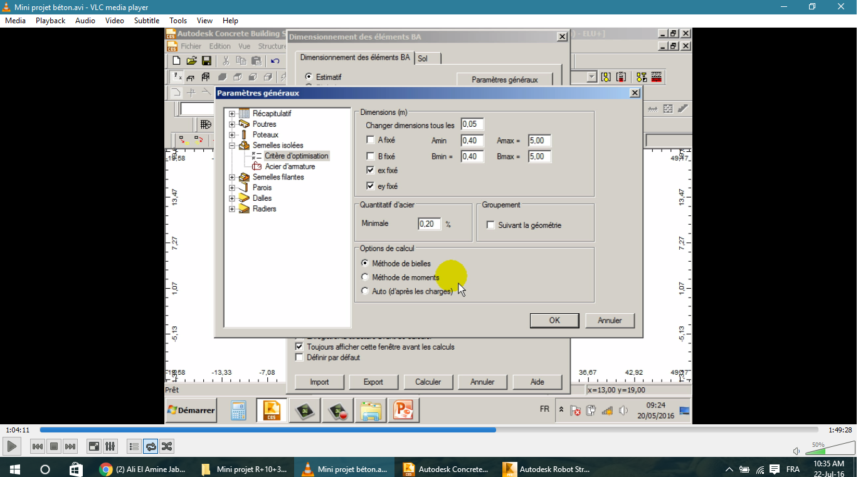Click the Cut scissors icon
Image resolution: width=868 pixels, height=477 pixels.
click(x=226, y=61)
